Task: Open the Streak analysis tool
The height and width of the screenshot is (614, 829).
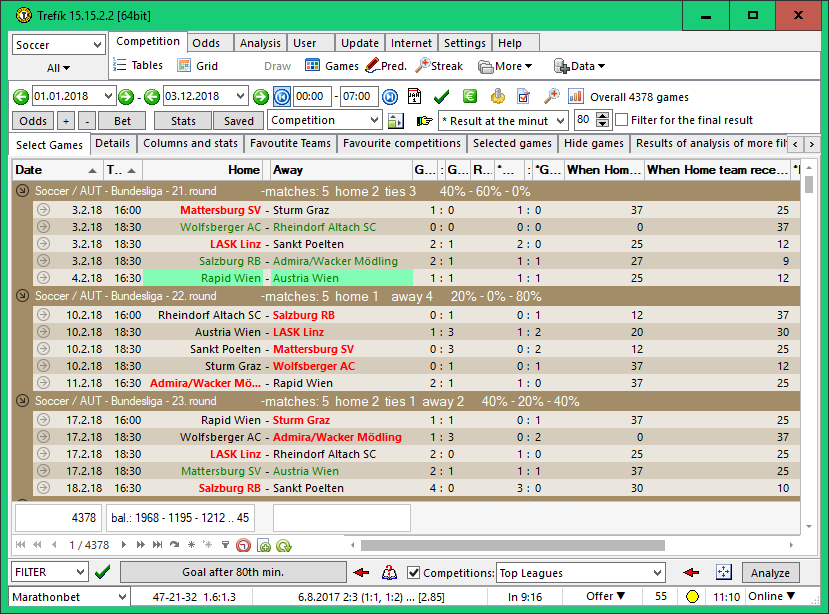Action: pos(439,66)
